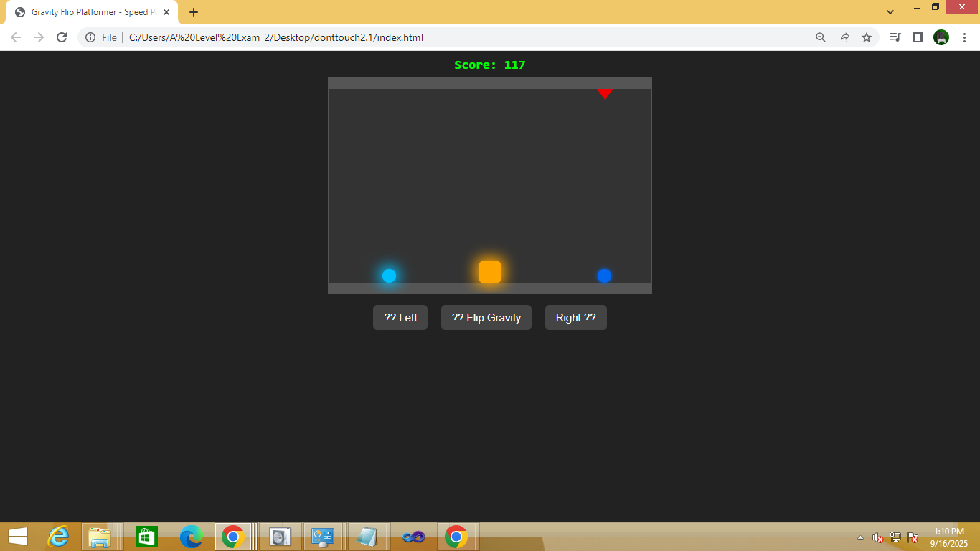The height and width of the screenshot is (551, 980).
Task: Open Microsoft Edge from taskbar
Action: pyautogui.click(x=192, y=537)
